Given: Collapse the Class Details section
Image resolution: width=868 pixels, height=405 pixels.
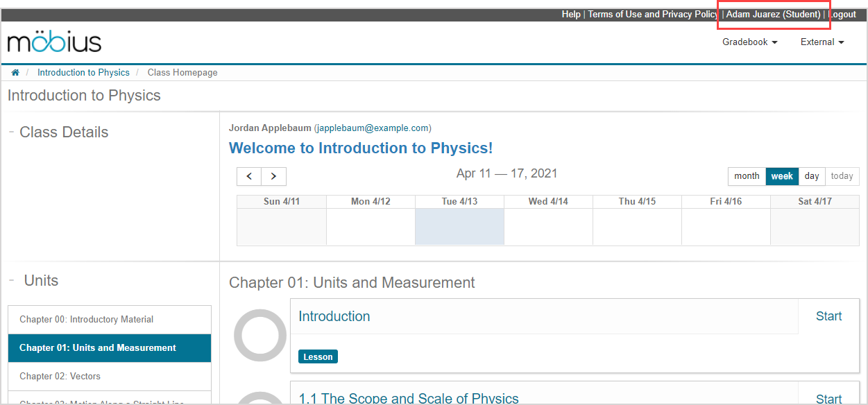Looking at the screenshot, I should 12,132.
